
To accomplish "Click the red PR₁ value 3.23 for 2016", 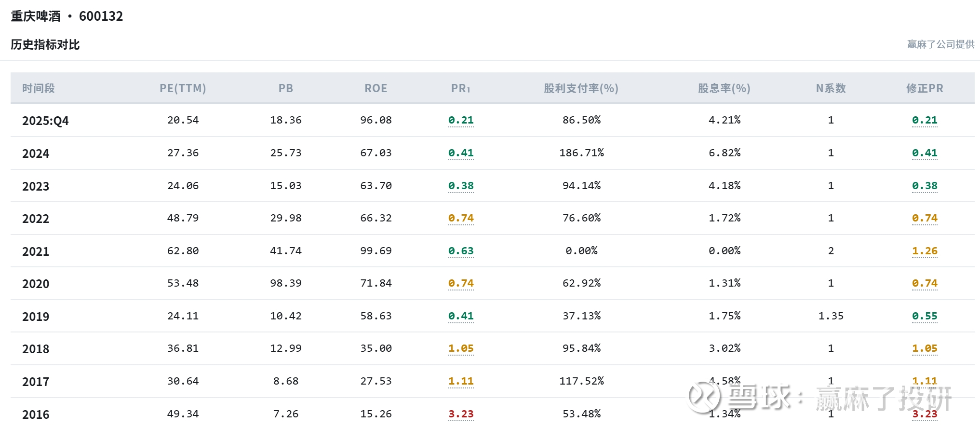I will click(461, 414).
